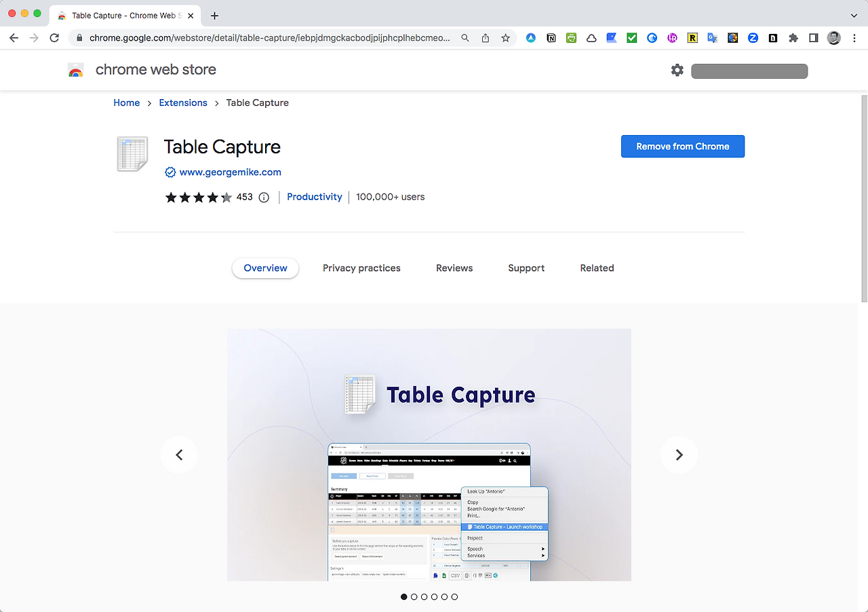The width and height of the screenshot is (868, 612).
Task: Open the Zotero Connector extension icon
Action: coord(753,38)
